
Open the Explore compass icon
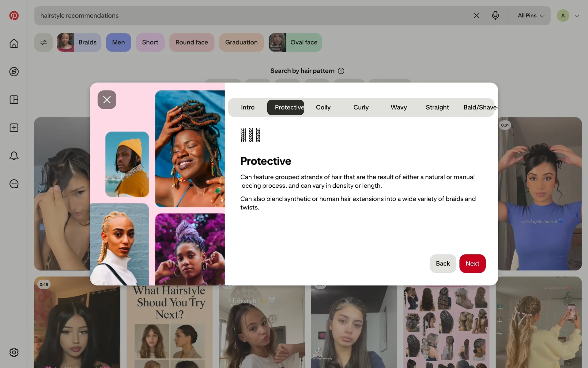14,72
